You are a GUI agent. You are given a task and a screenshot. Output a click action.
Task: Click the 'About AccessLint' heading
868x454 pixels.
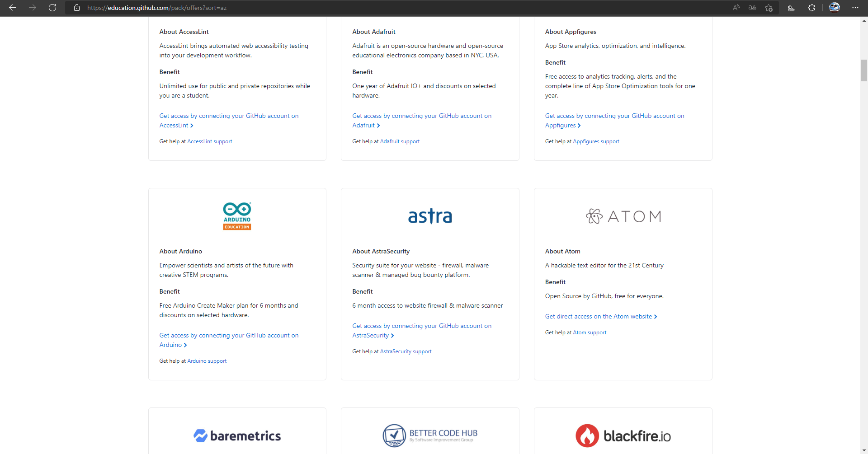[184, 32]
